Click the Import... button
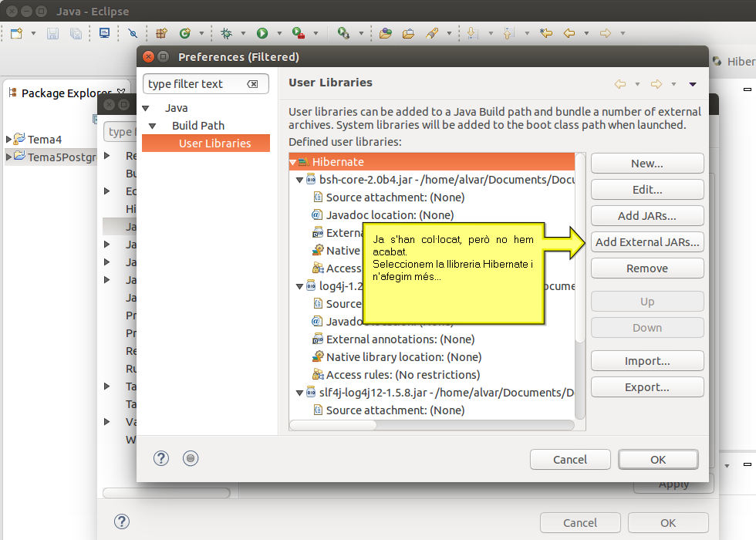The image size is (756, 540). coord(647,361)
